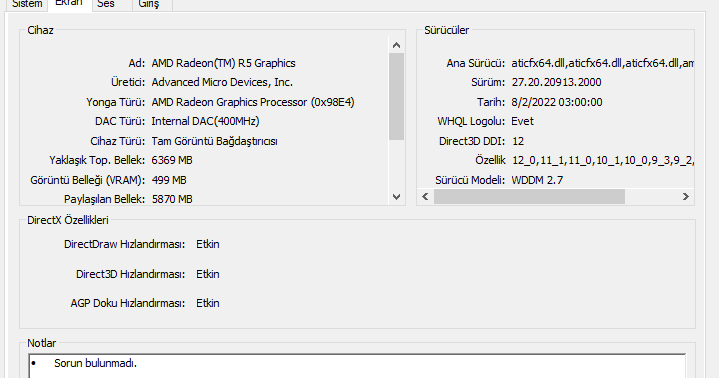The height and width of the screenshot is (378, 719).
Task: Click the Sürücüler scroll left arrow
Action: pyautogui.click(x=425, y=197)
